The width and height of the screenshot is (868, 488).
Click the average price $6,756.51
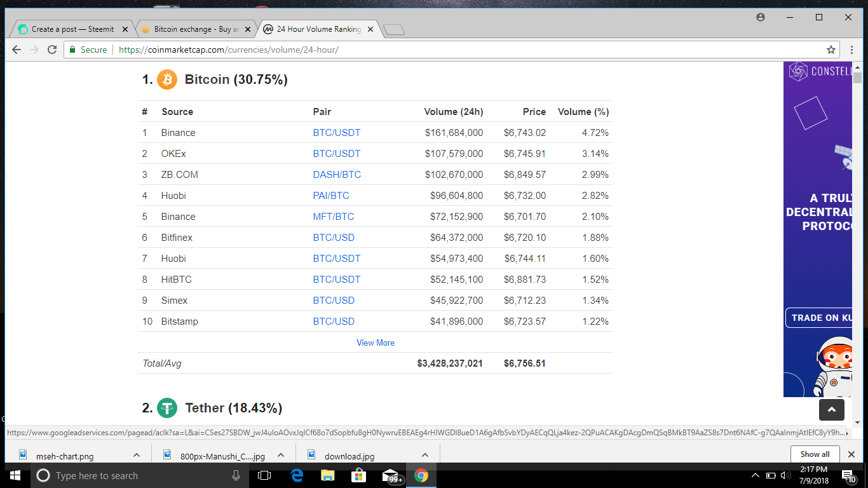click(525, 363)
